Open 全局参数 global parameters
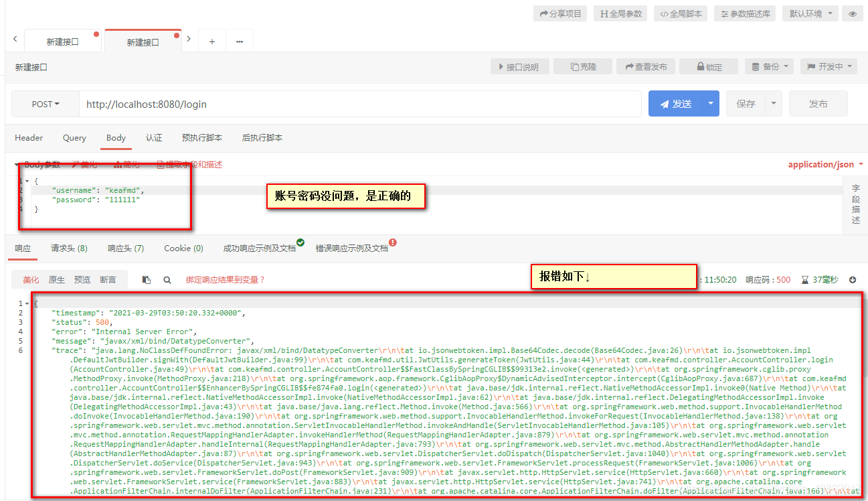Image resolution: width=868 pixels, height=501 pixels. point(620,13)
